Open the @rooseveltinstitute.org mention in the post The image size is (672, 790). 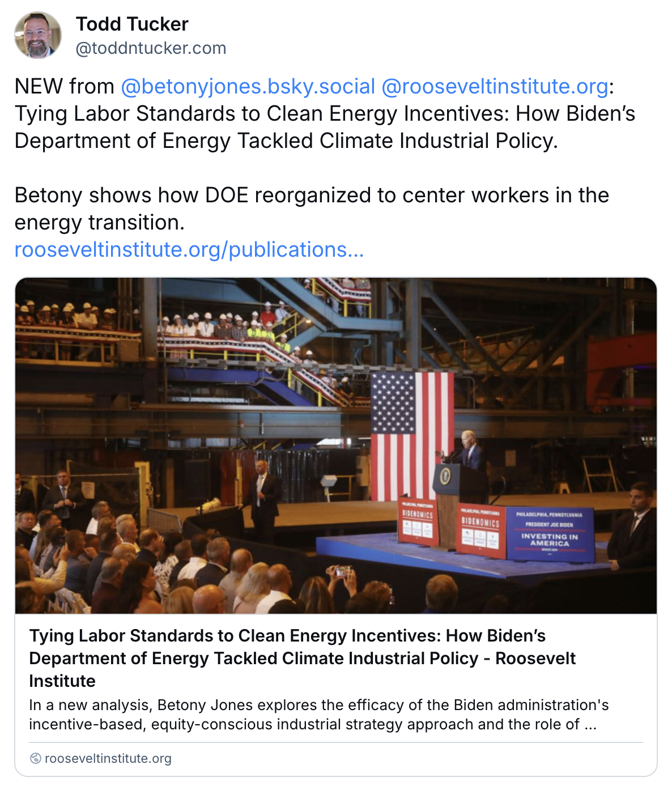[x=495, y=86]
